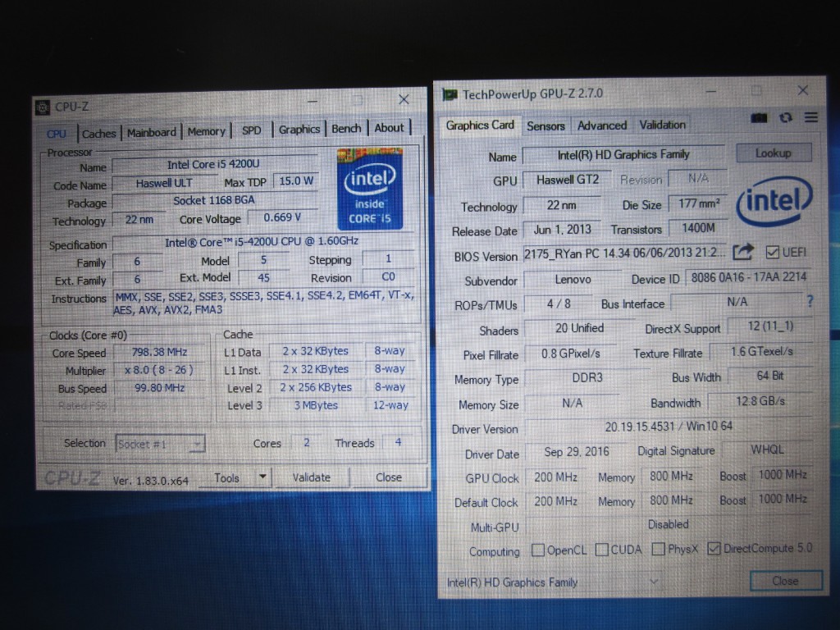Click the Device ID field 8086 0A16
The width and height of the screenshot is (840, 630).
click(748, 277)
